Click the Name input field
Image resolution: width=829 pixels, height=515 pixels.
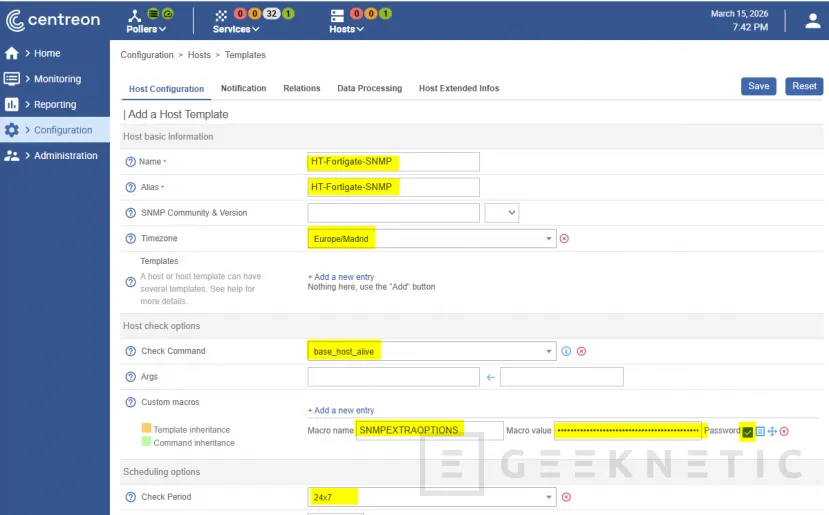[393, 162]
